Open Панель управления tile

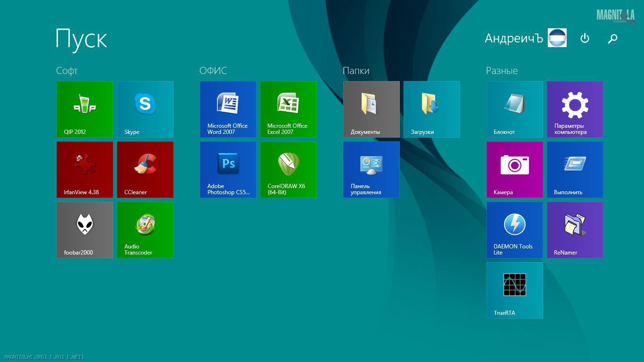372,170
